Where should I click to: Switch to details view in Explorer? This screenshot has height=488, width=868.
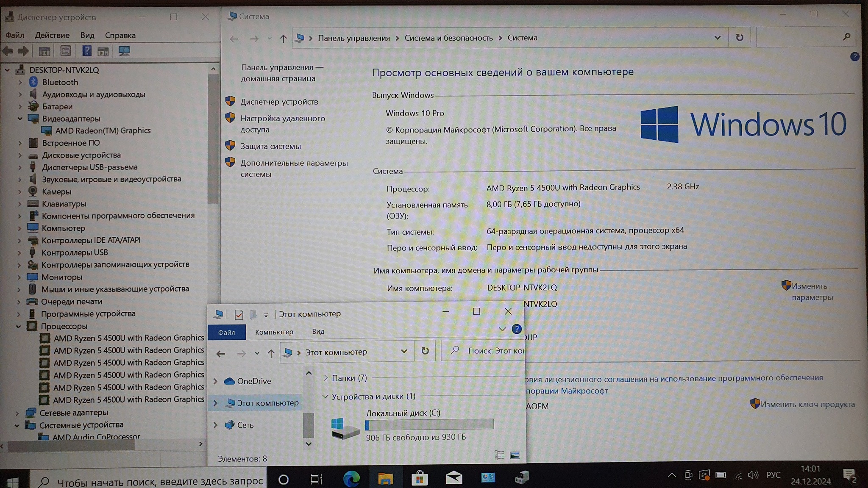tap(499, 455)
